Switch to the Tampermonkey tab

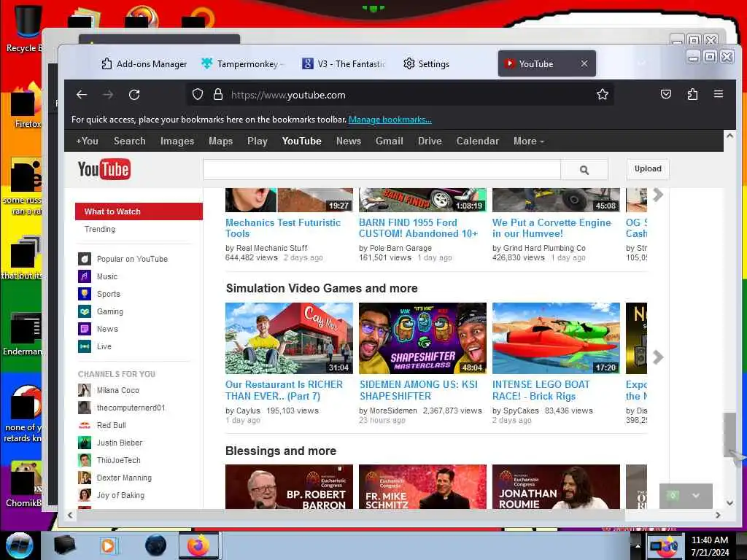click(243, 64)
